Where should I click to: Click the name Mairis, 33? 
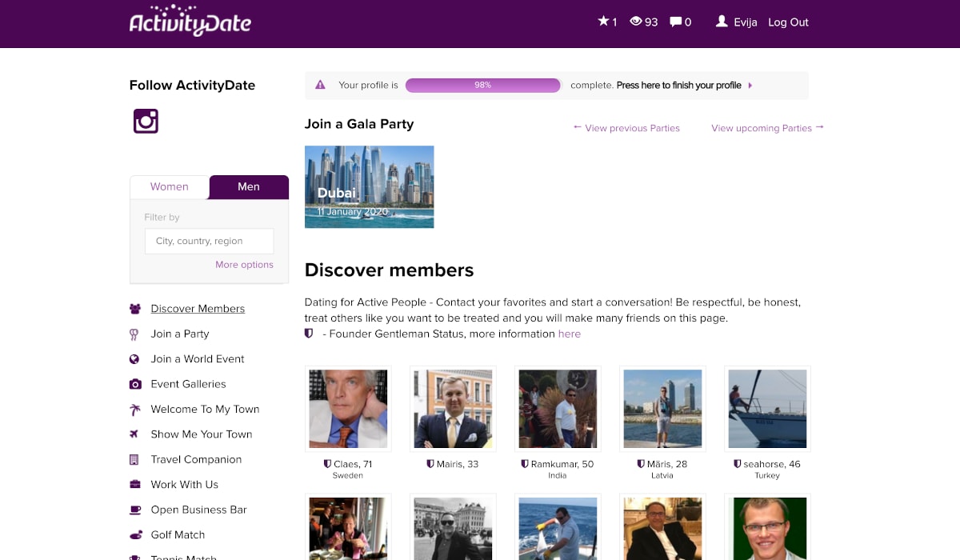pyautogui.click(x=458, y=464)
